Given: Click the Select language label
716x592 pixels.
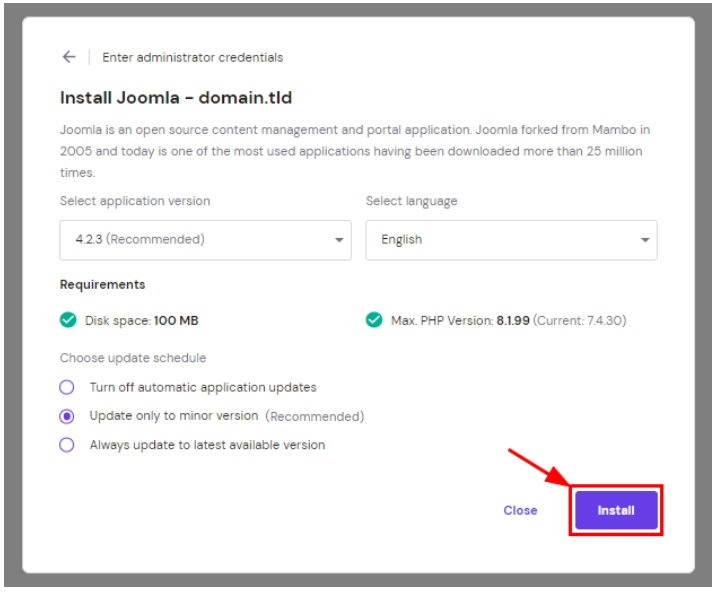Looking at the screenshot, I should (x=411, y=201).
